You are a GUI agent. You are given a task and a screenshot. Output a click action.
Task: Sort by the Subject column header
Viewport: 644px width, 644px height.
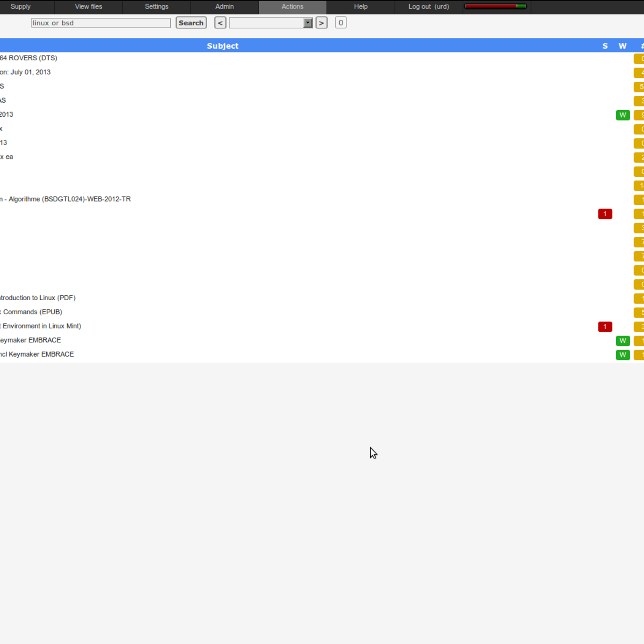pyautogui.click(x=223, y=46)
